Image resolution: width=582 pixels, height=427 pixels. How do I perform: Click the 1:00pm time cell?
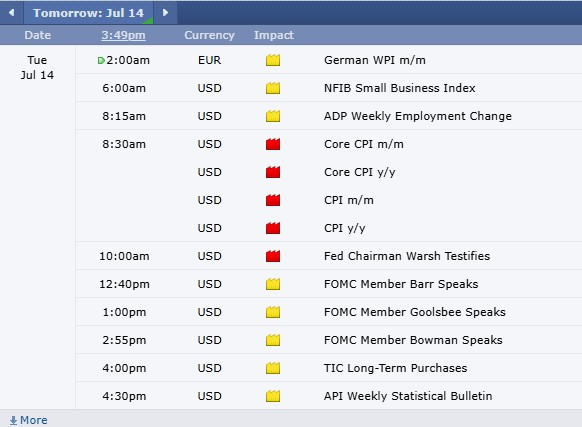(x=124, y=312)
